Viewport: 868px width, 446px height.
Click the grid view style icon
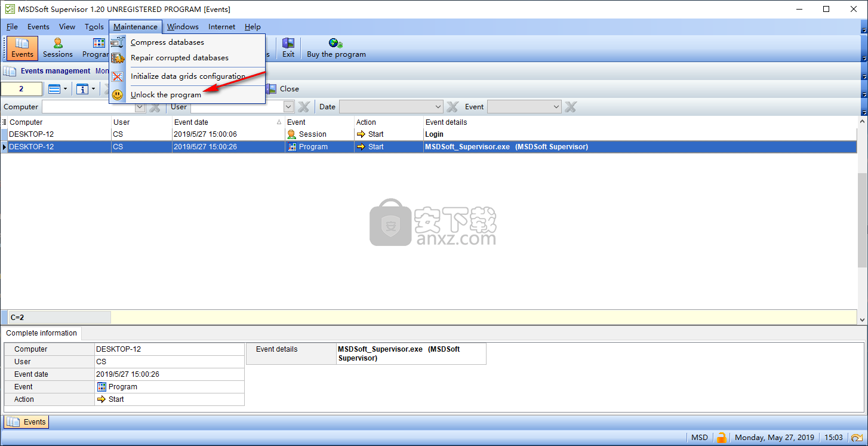click(x=54, y=89)
